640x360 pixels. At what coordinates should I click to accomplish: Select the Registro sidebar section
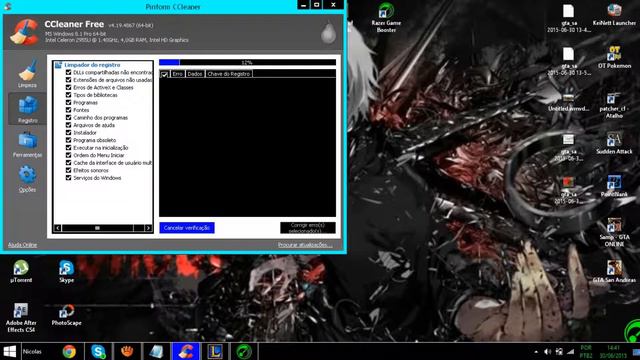(x=27, y=109)
